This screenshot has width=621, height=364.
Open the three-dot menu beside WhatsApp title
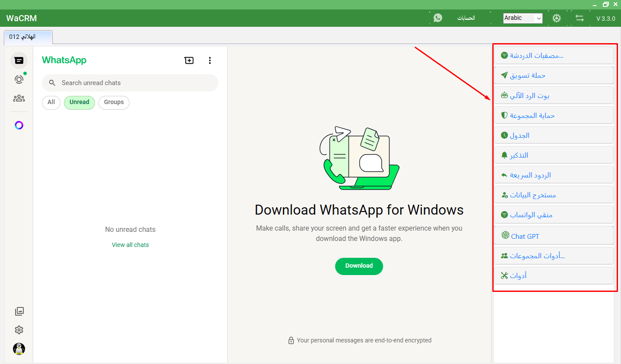(x=210, y=60)
